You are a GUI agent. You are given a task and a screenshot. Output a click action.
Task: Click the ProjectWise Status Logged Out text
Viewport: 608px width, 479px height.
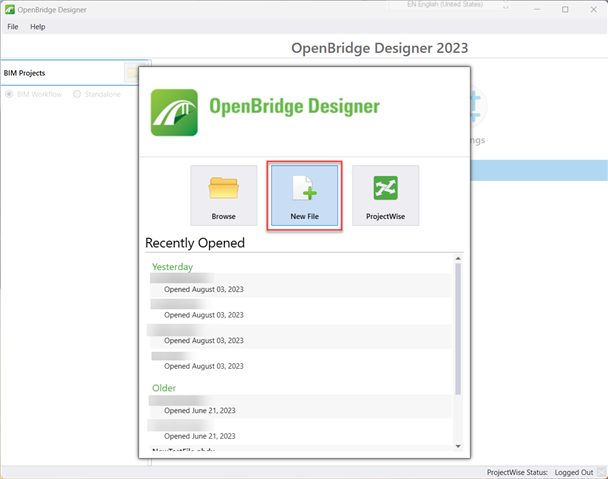point(540,472)
